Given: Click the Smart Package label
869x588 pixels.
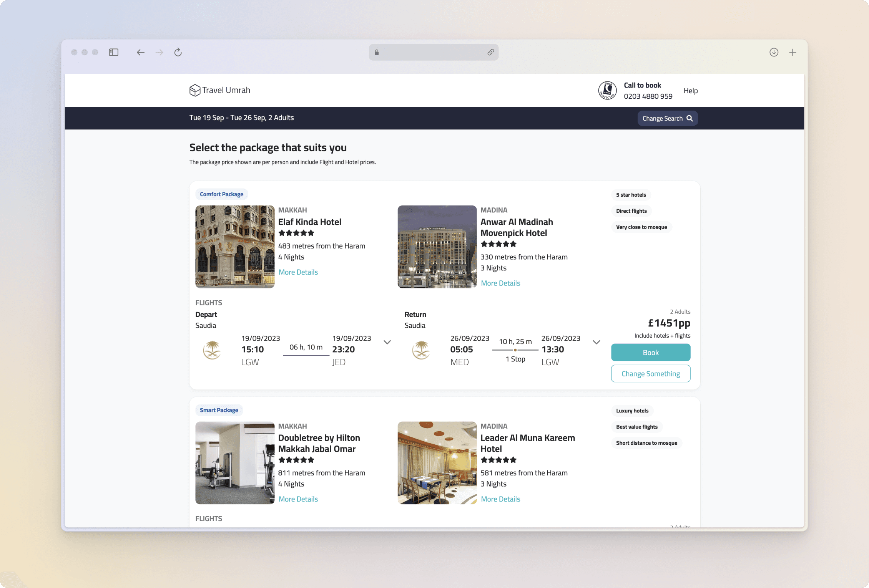Looking at the screenshot, I should (x=219, y=410).
